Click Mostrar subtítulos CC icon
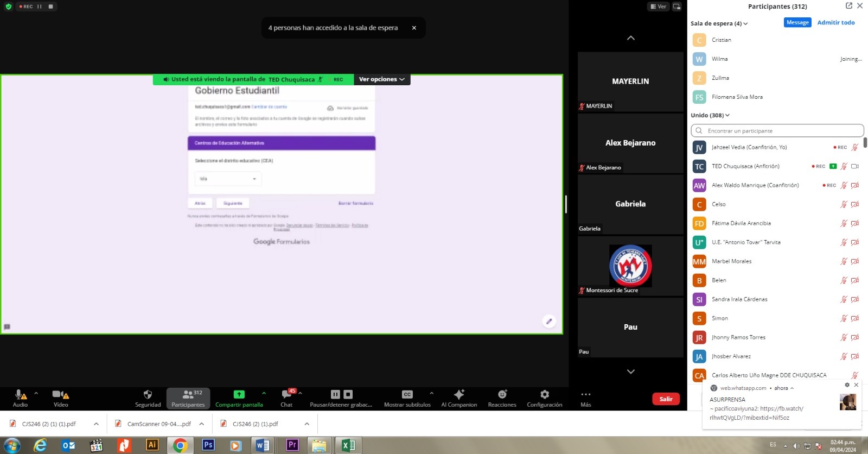 tap(407, 394)
